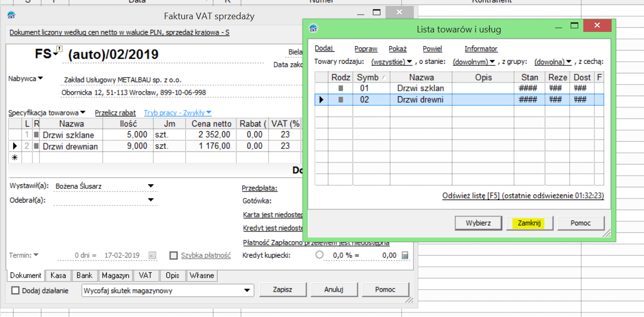Check the Dodaj działanie checkbox
The width and height of the screenshot is (644, 317).
pos(15,291)
